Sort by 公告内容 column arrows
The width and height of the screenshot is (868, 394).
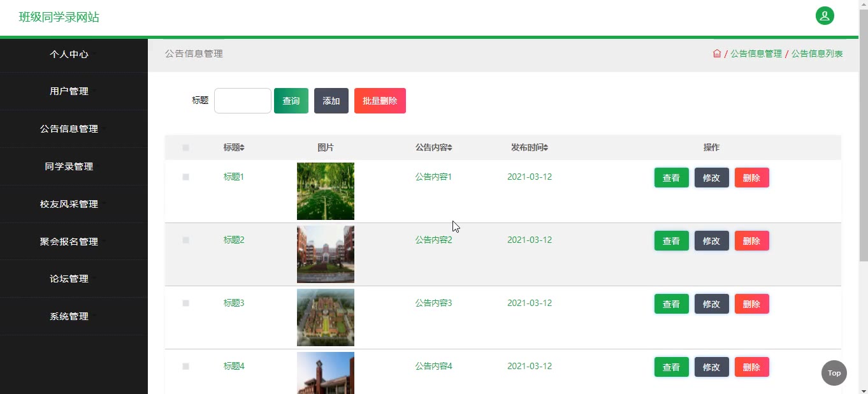(x=450, y=148)
